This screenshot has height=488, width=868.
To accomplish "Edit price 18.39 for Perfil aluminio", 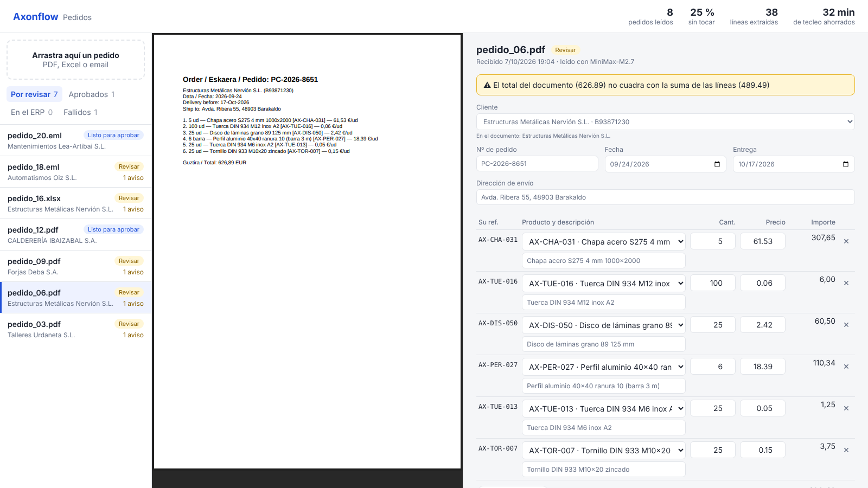I will pos(762,367).
